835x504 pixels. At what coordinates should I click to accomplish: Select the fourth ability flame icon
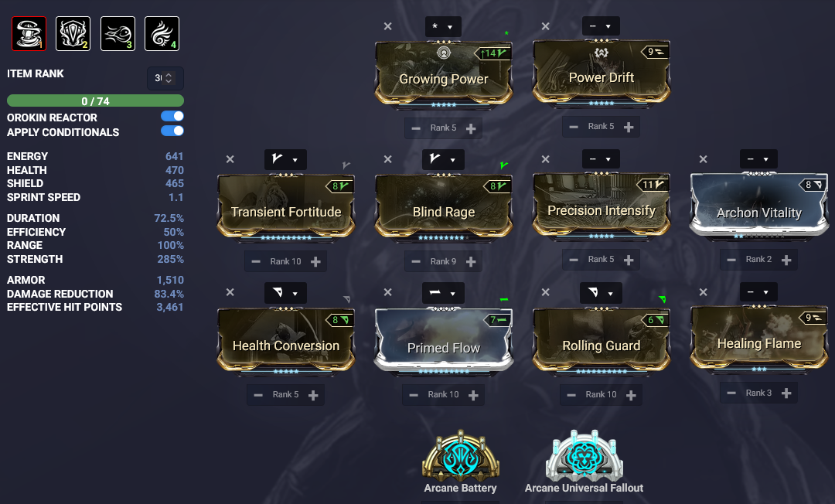tap(162, 33)
